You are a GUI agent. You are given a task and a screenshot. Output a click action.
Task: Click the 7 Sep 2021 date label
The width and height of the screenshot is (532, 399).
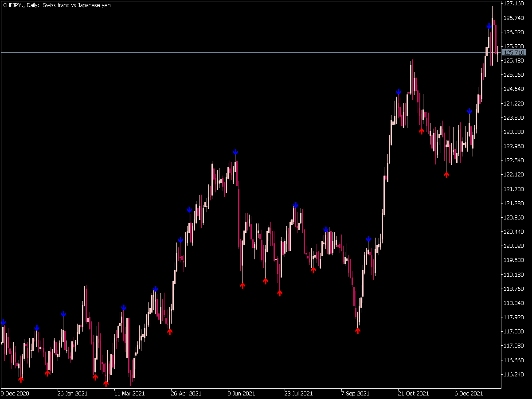click(356, 393)
